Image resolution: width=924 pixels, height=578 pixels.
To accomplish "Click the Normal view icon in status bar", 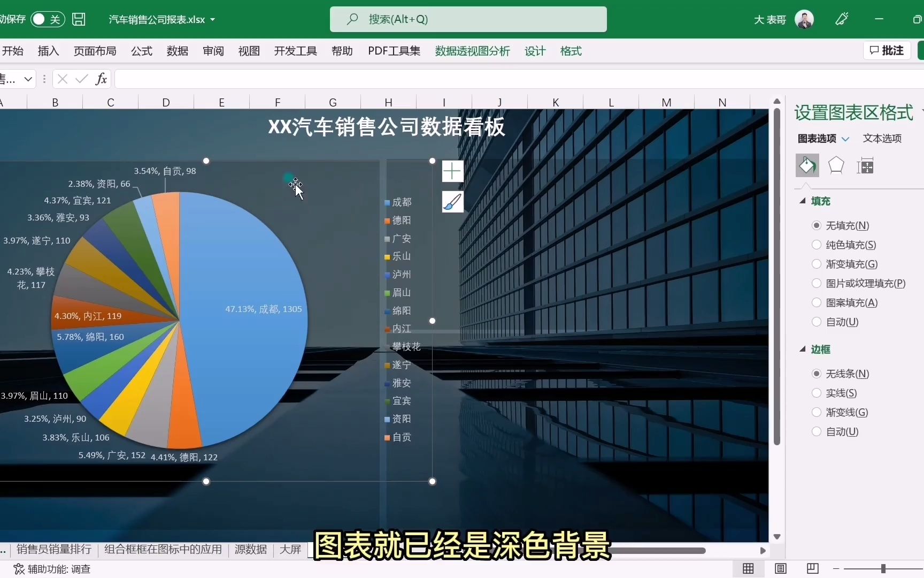I will (748, 568).
